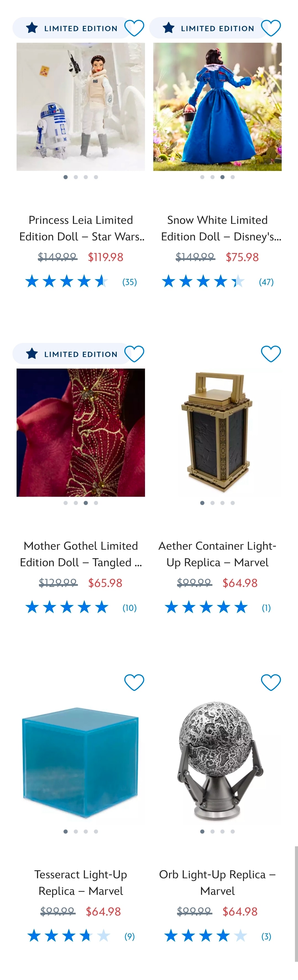The width and height of the screenshot is (298, 980).
Task: View Tesseract Light-Up Replica product page link
Action: click(x=81, y=883)
